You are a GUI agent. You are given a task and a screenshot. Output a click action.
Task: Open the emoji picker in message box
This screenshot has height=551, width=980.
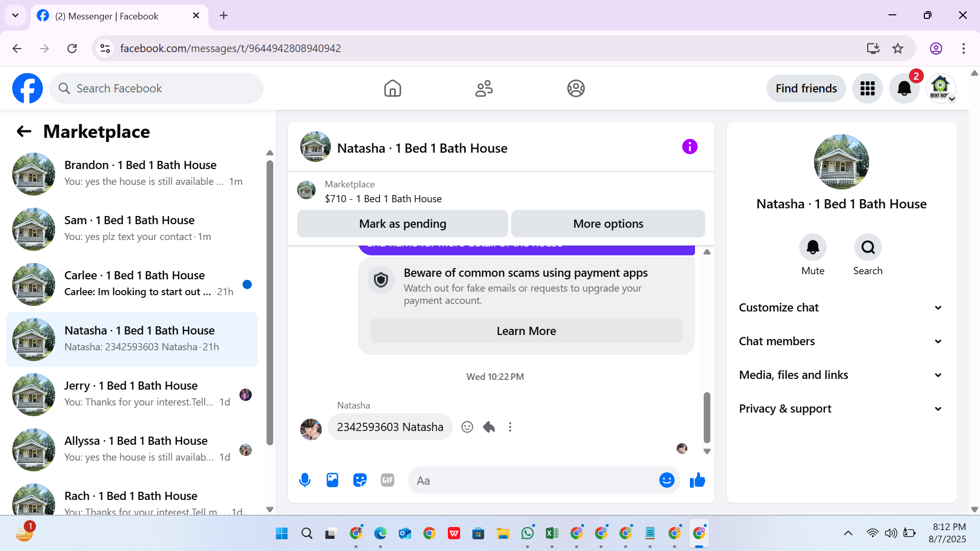click(666, 480)
